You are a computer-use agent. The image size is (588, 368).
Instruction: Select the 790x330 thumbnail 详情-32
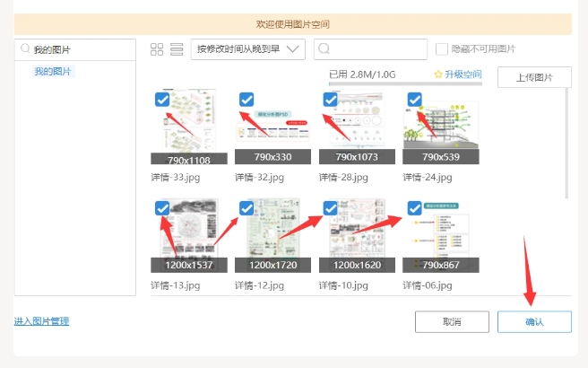[x=273, y=127]
